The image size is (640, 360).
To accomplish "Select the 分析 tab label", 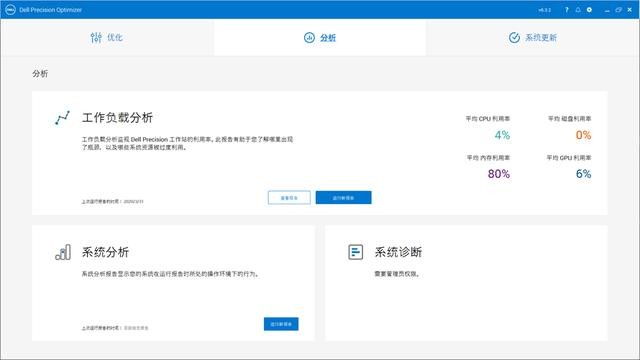I will tap(328, 38).
